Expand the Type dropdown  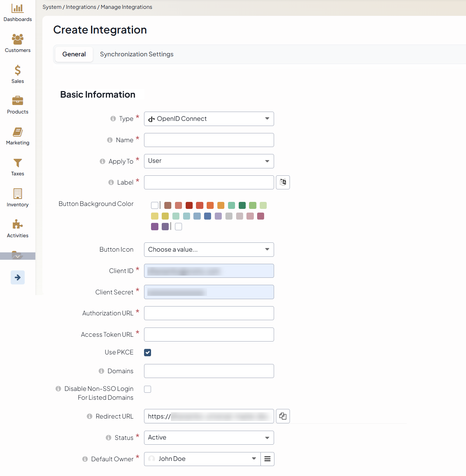coord(209,119)
